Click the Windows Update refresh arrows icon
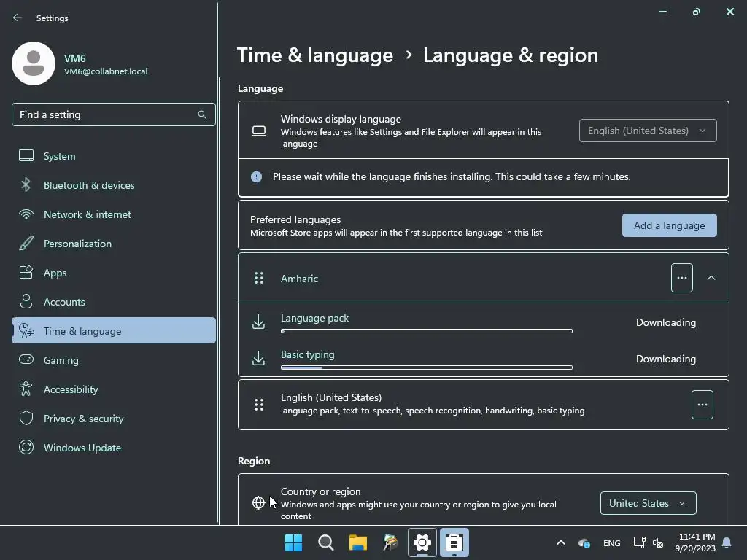This screenshot has height=560, width=747. click(x=26, y=447)
